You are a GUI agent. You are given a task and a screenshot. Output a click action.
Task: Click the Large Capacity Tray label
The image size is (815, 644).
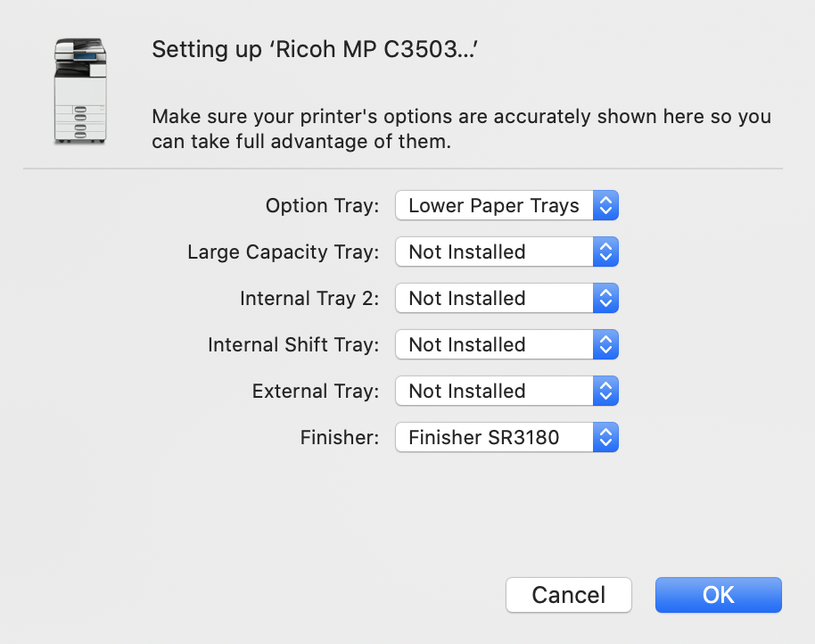[x=283, y=252]
